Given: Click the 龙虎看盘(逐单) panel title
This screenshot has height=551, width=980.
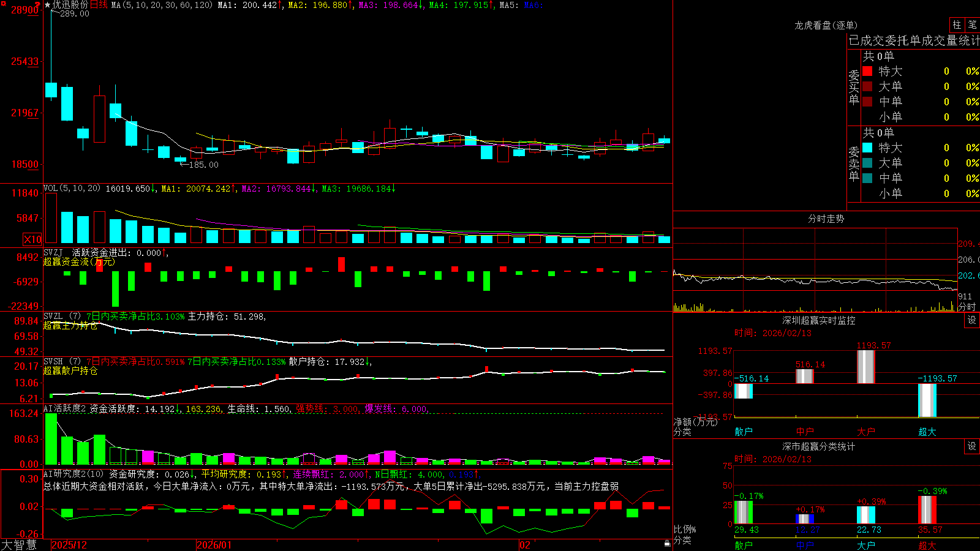Looking at the screenshot, I should [x=826, y=25].
